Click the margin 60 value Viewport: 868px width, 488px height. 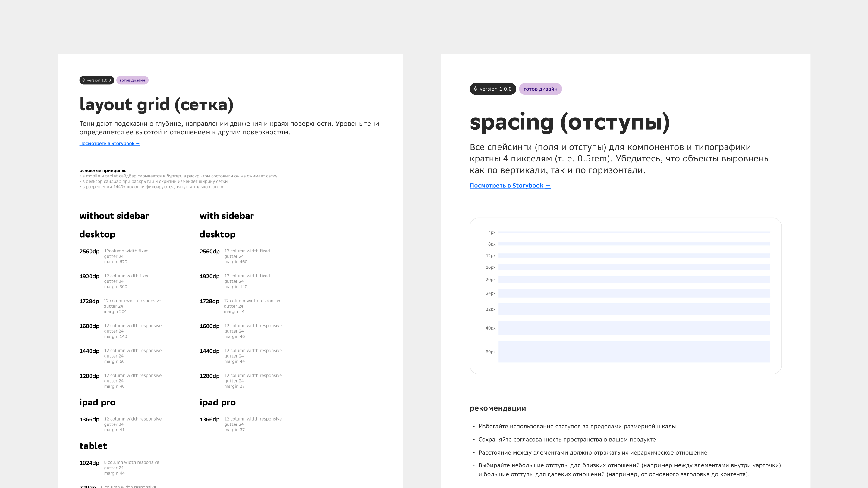click(x=114, y=361)
